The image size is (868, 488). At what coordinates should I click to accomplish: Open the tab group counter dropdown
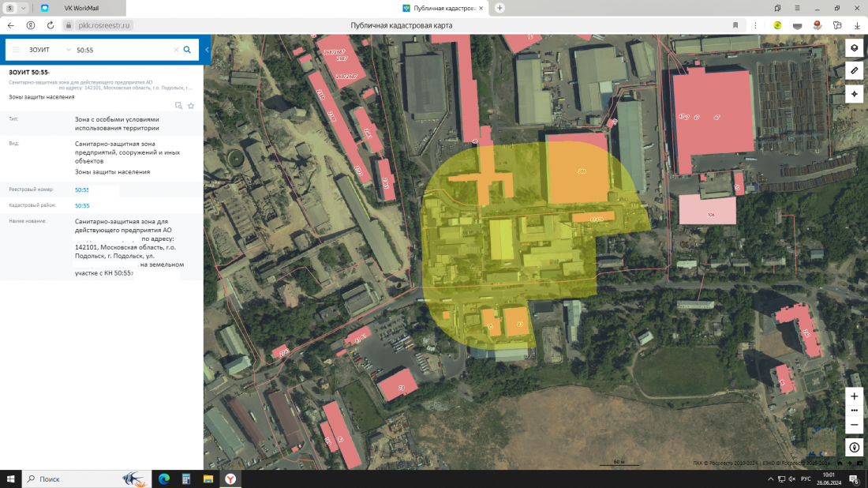14,8
